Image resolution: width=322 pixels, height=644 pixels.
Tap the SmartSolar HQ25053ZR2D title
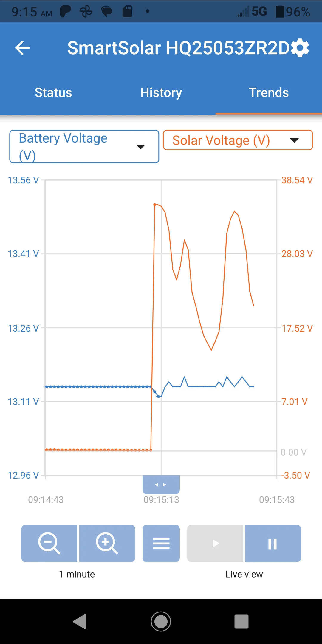point(178,48)
